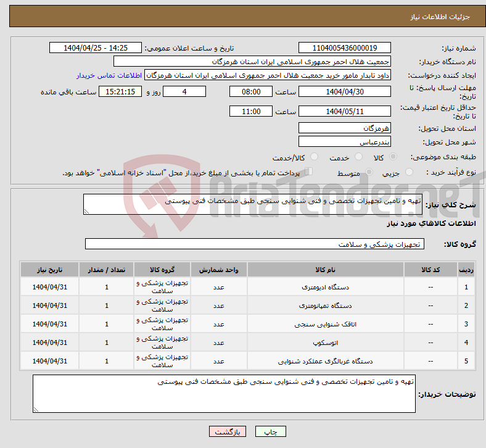The width and height of the screenshot is (486, 448).
Task: Click the کد کالا column header
Action: (430, 270)
